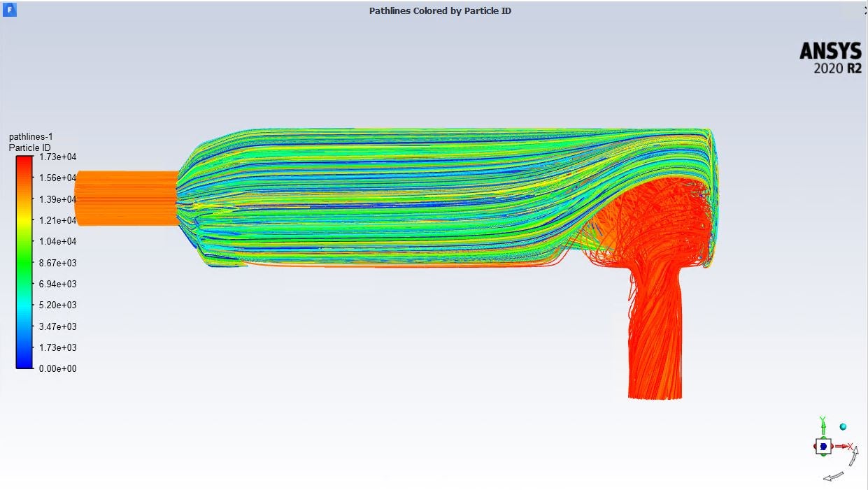
Task: Click the 5.20e+03 legend value
Action: 58,305
